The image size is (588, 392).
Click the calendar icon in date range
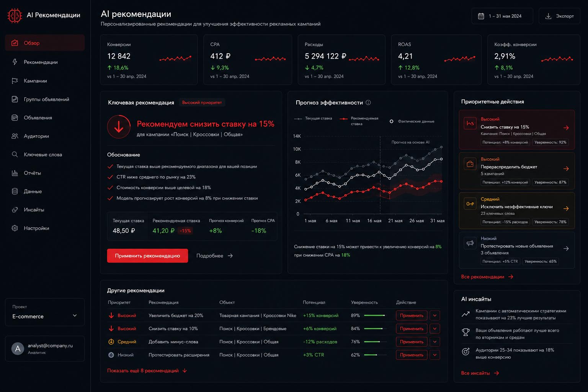pos(481,16)
